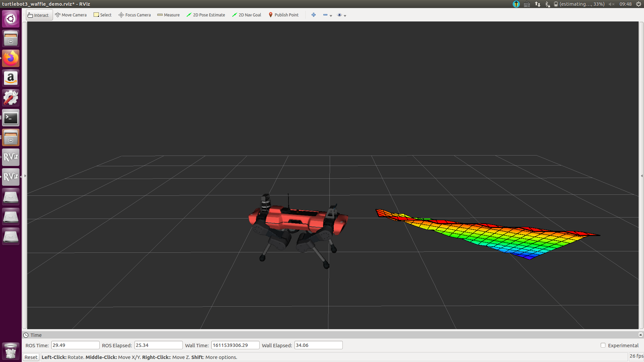Click the plus icon to add a tool
Viewport: 644px width, 362px height.
coord(314,15)
